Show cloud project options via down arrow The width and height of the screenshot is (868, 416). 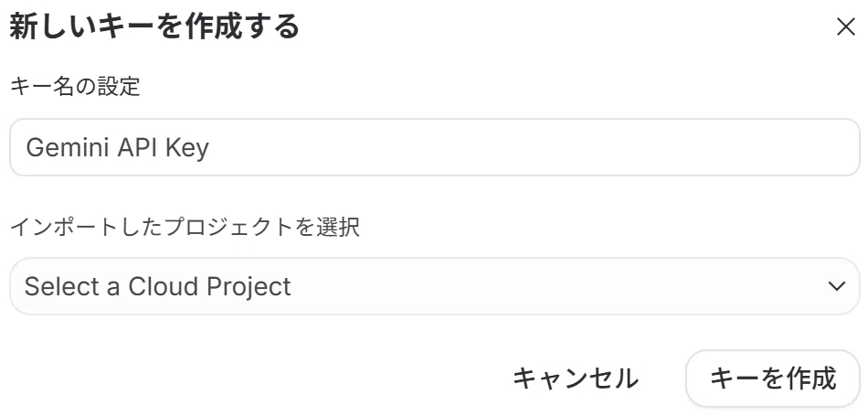[x=836, y=286]
